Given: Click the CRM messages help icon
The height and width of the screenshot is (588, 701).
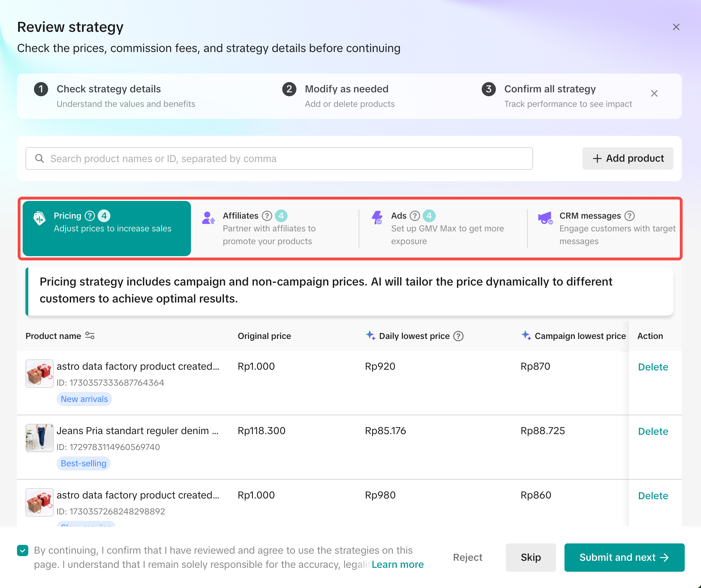Looking at the screenshot, I should tap(630, 216).
